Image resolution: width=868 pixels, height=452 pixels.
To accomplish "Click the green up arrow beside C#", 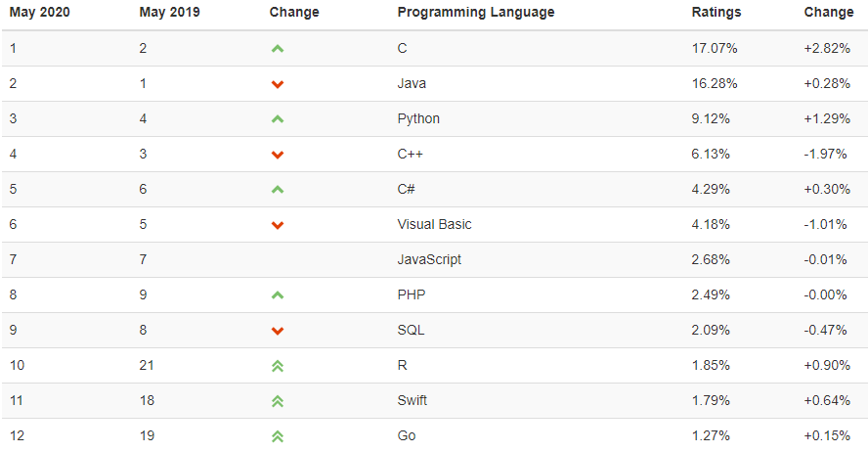I will 277,190.
